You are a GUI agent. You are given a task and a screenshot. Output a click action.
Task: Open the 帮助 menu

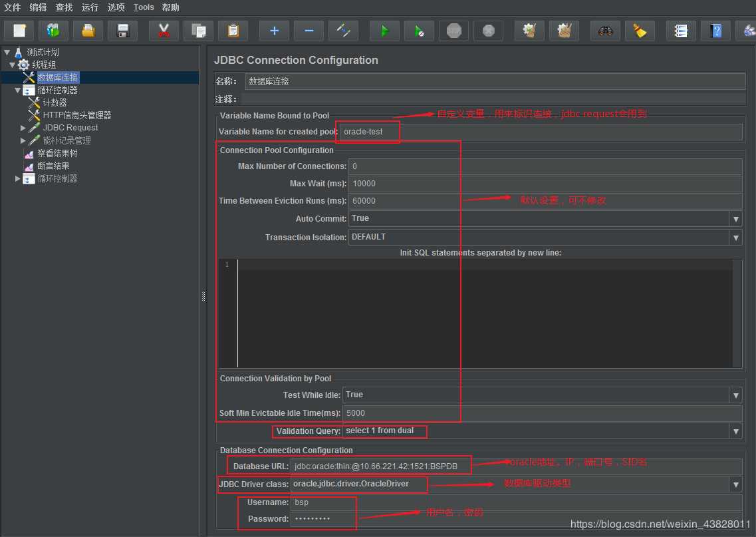[171, 7]
